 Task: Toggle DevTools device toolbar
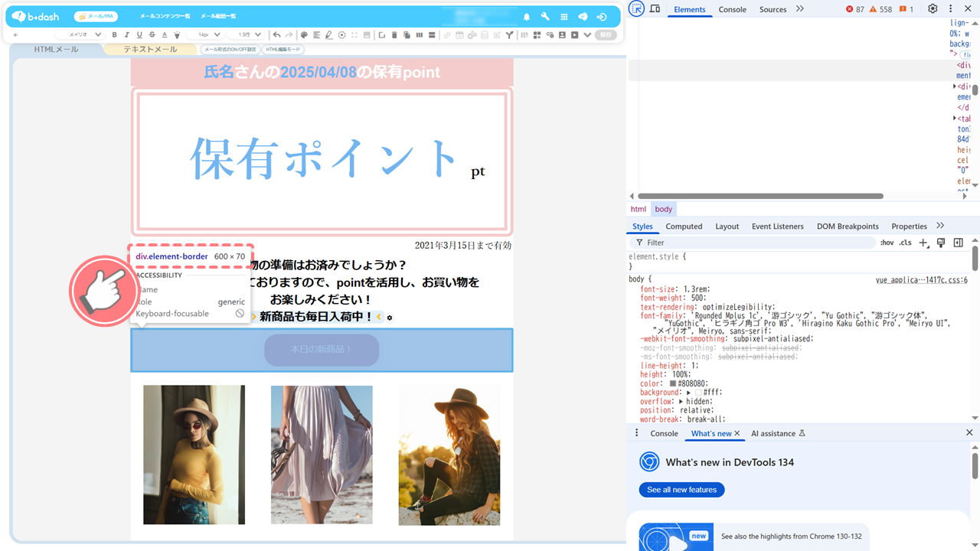(655, 8)
